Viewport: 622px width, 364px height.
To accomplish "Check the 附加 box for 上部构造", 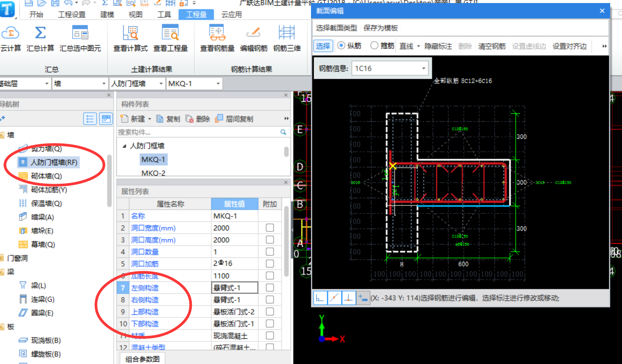I will (270, 311).
